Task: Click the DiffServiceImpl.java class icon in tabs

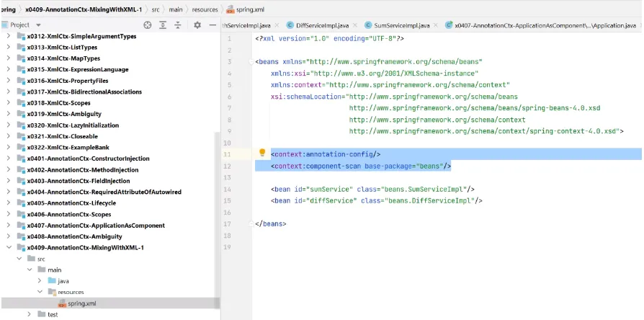Action: point(290,25)
